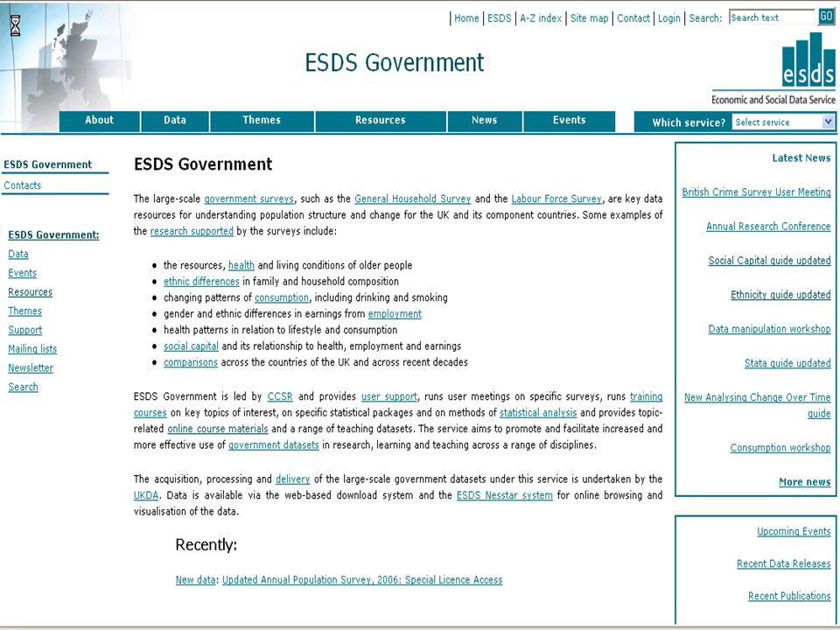840x630 pixels.
Task: Click the Search sidebar link
Action: [x=23, y=387]
